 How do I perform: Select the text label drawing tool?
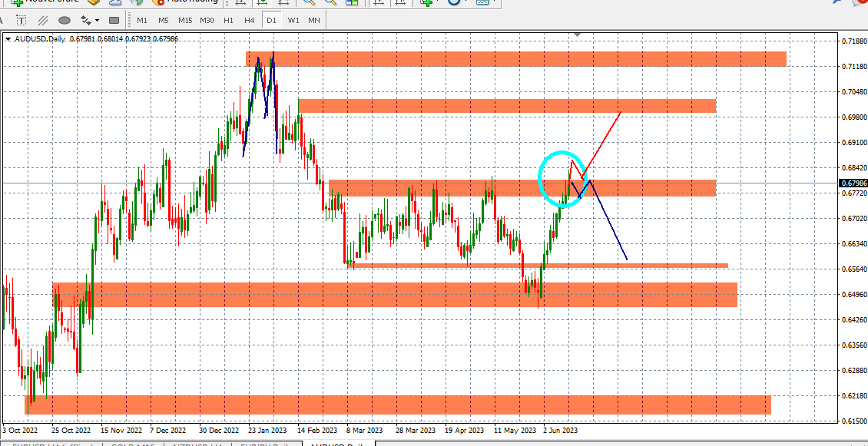click(x=21, y=21)
